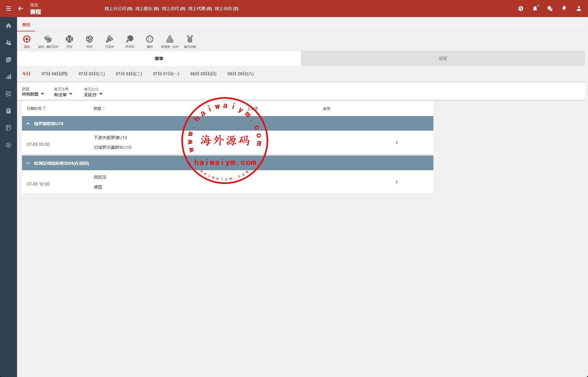Open the other ball sports medal icon

190,41
